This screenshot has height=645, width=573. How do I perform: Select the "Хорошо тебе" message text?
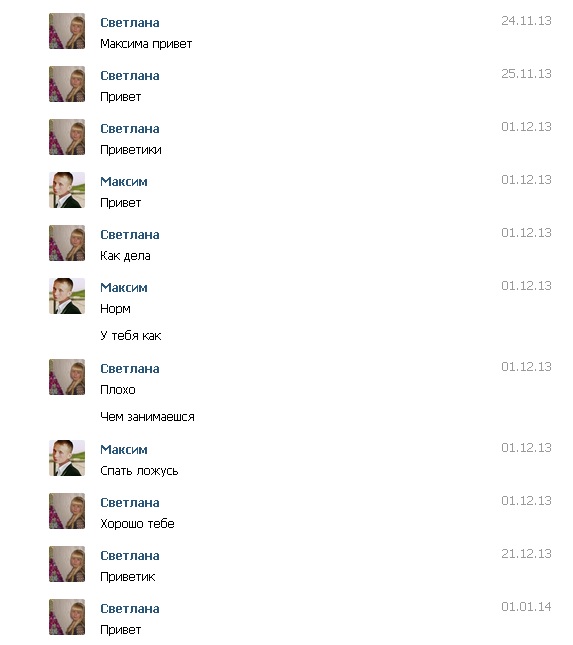pyautogui.click(x=137, y=524)
